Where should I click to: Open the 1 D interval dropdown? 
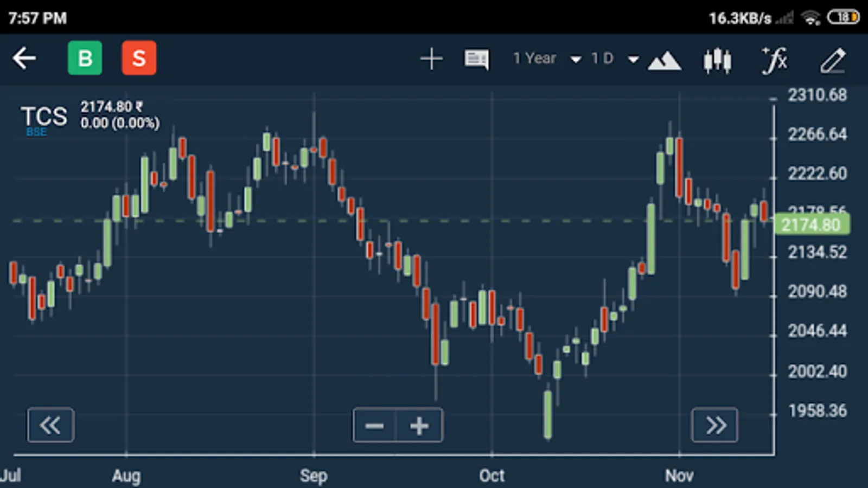pos(615,58)
